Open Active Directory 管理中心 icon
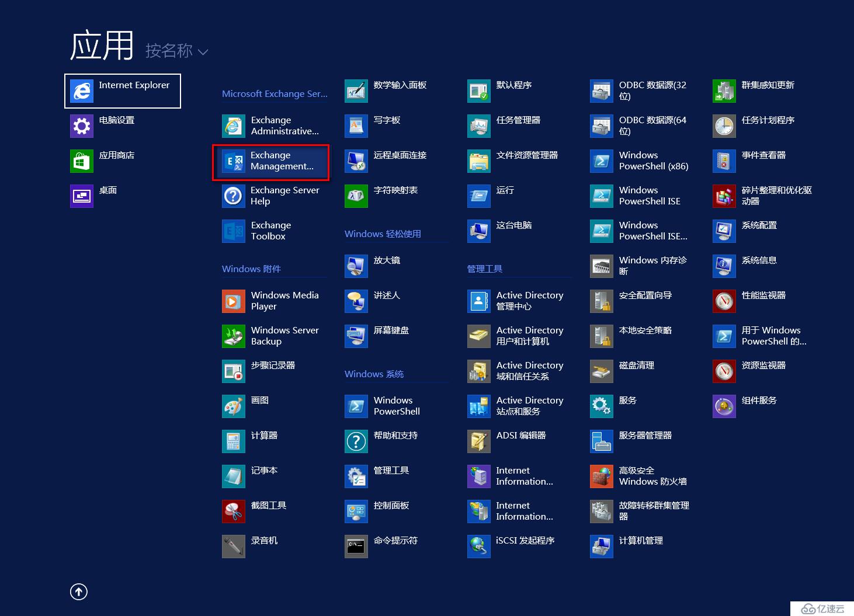Viewport: 854px width, 616px height. (479, 301)
